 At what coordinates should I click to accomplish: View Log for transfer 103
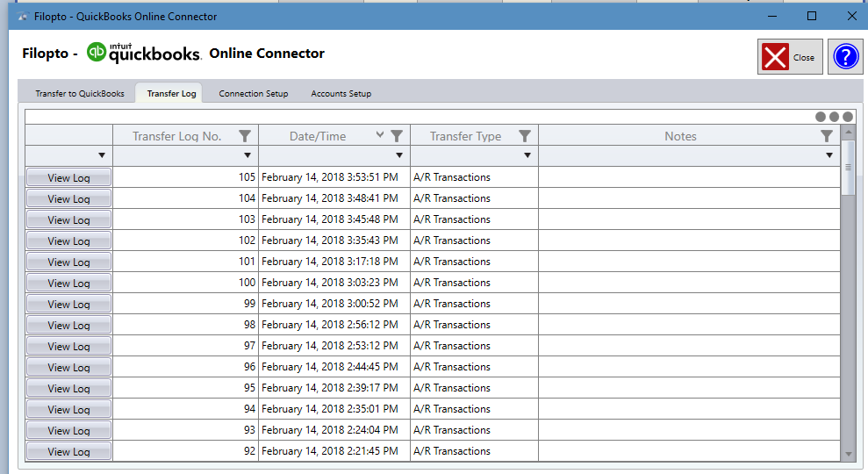(68, 219)
